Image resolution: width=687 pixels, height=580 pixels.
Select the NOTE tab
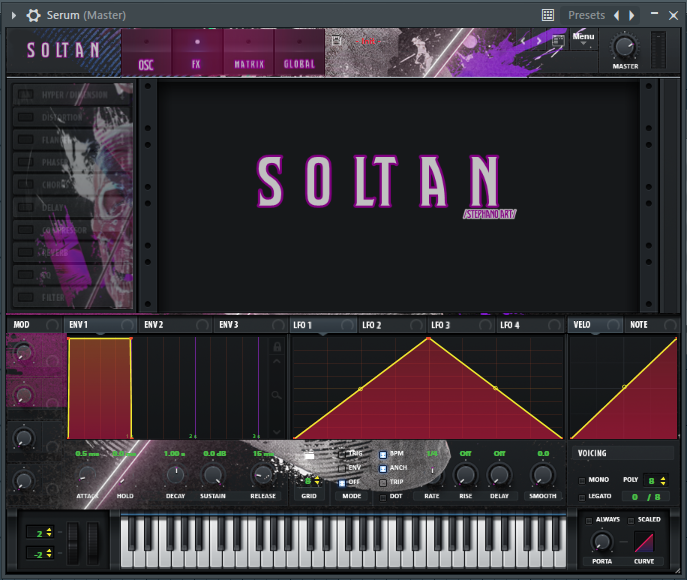point(652,325)
